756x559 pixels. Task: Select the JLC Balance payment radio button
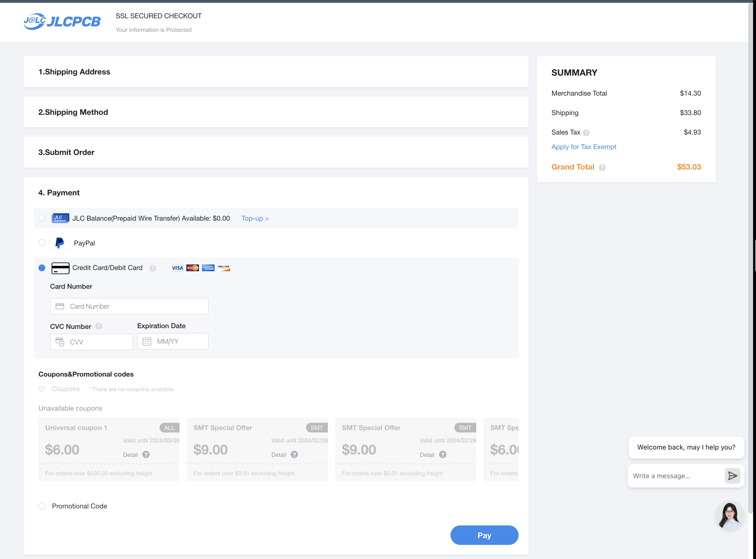[x=42, y=218]
